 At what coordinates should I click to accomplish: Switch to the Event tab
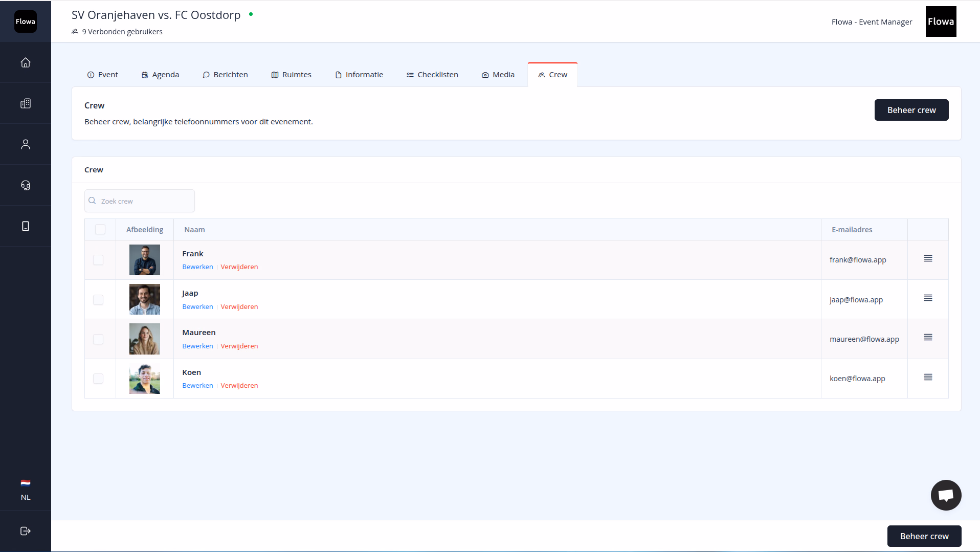point(103,75)
